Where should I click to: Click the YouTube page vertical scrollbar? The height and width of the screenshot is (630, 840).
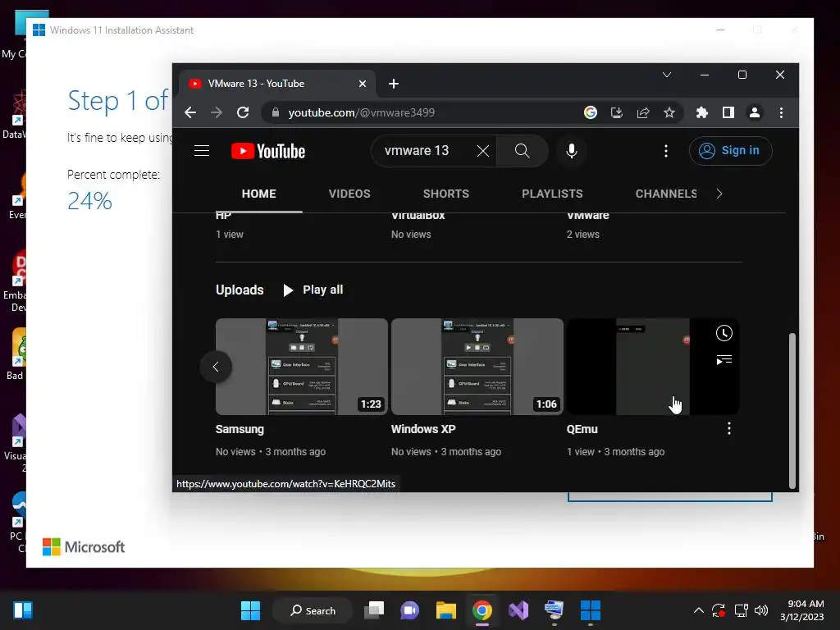point(792,410)
